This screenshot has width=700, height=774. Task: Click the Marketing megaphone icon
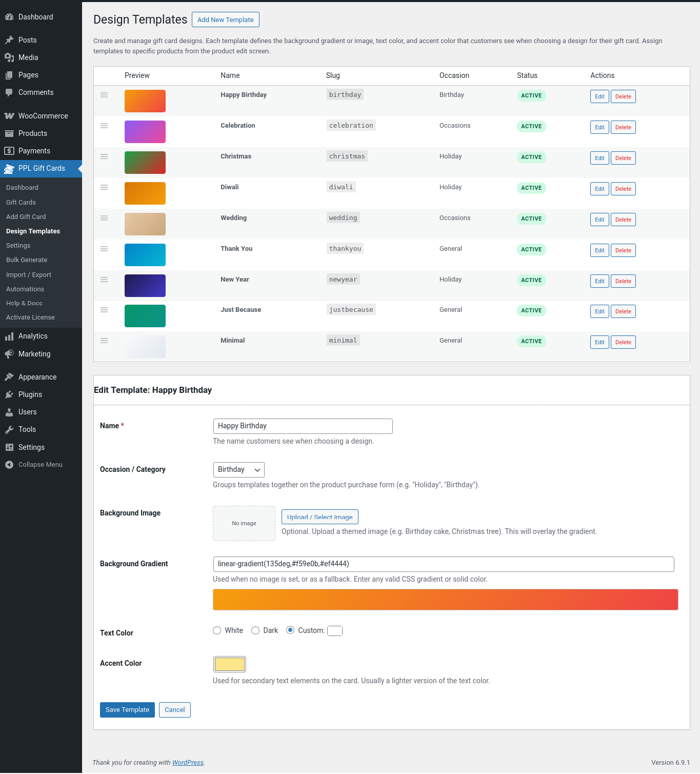(9, 354)
